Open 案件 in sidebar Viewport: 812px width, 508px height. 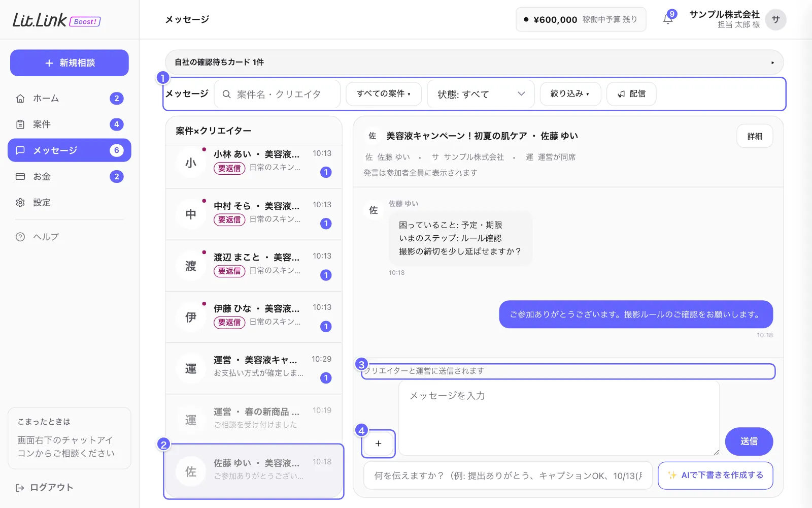coord(70,124)
